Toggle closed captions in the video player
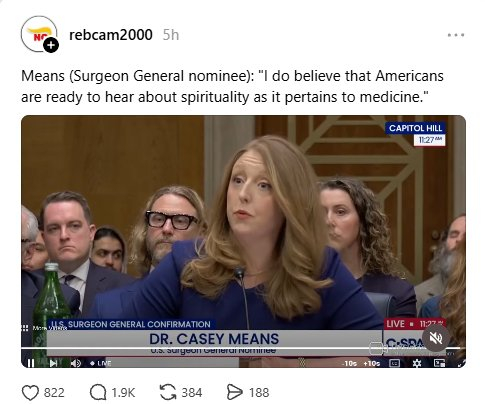The image size is (485, 404). point(394,363)
